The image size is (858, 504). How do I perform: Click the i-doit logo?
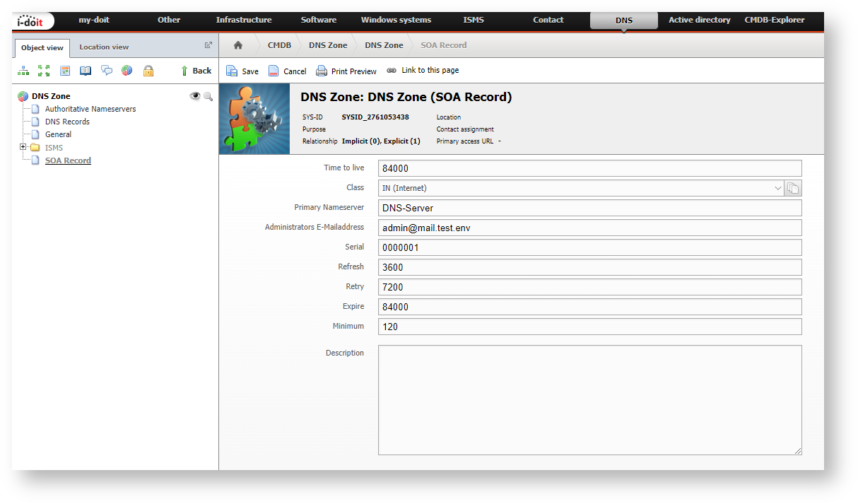(34, 21)
